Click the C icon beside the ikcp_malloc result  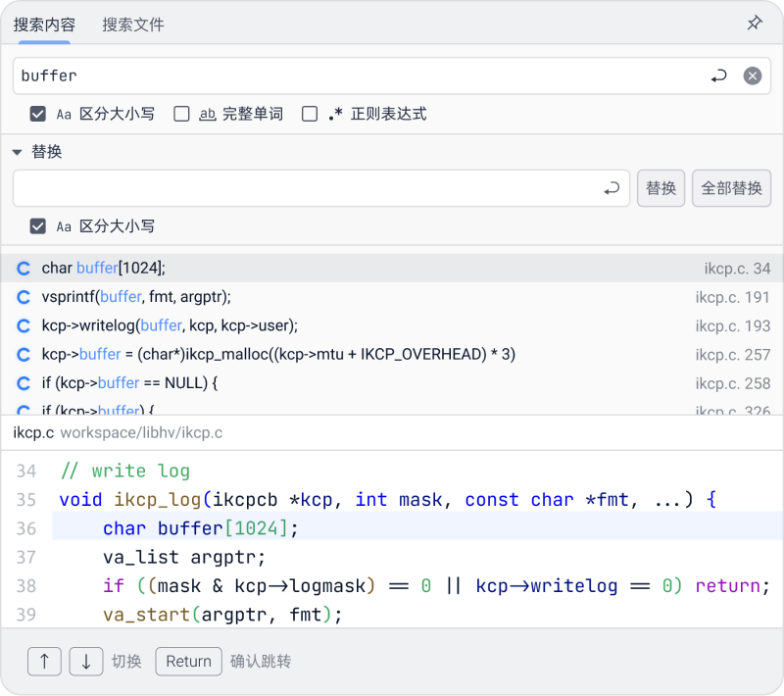(23, 354)
